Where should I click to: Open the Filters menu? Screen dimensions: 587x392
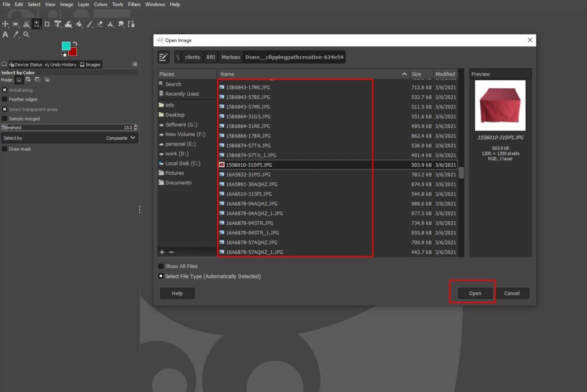pyautogui.click(x=134, y=5)
